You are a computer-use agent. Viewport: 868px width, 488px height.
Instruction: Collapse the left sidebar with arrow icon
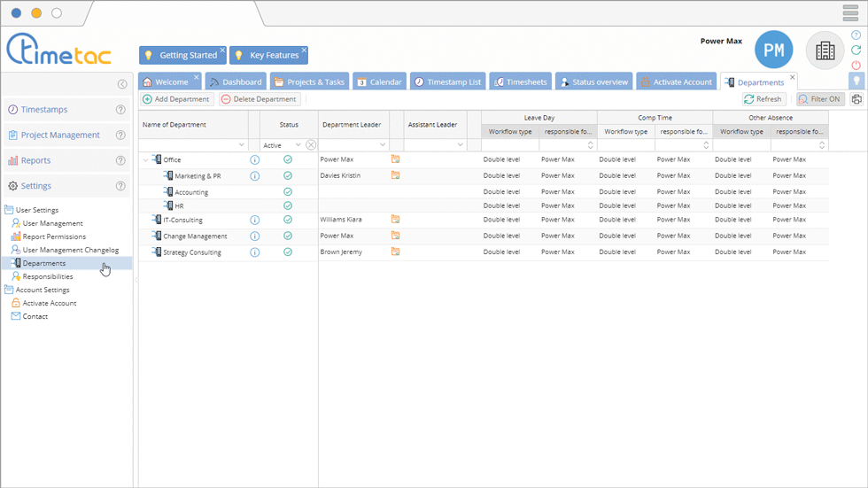(122, 84)
